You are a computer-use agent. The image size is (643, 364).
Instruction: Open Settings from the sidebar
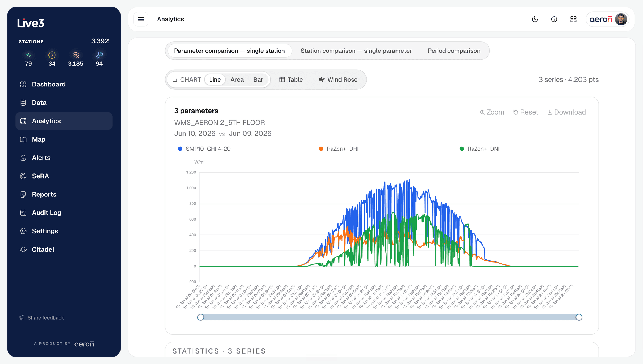tap(64, 231)
